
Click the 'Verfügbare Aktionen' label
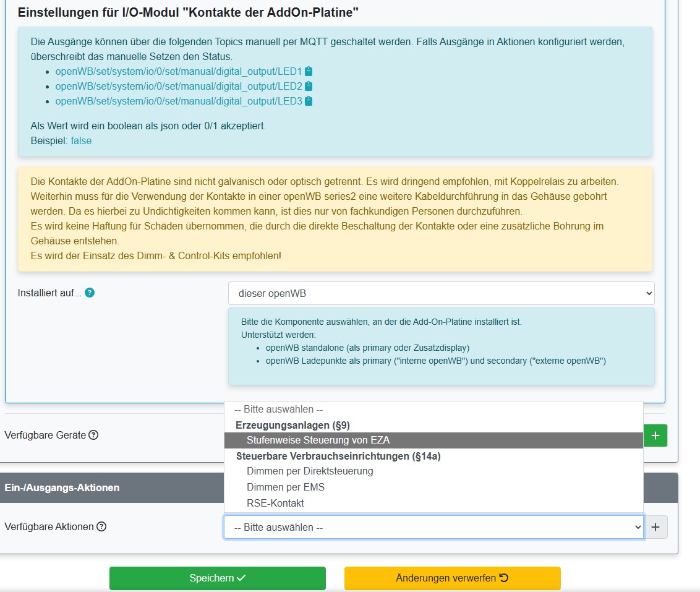click(x=49, y=527)
